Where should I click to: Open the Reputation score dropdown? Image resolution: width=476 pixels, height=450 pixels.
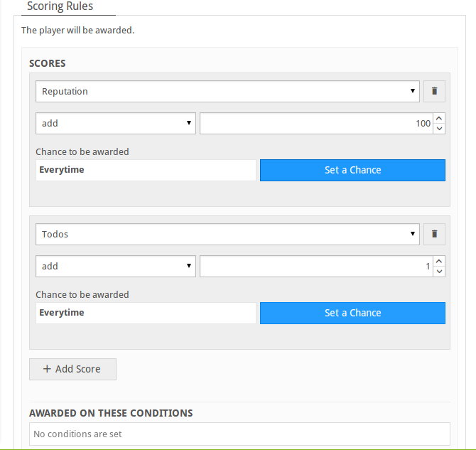[x=227, y=91]
